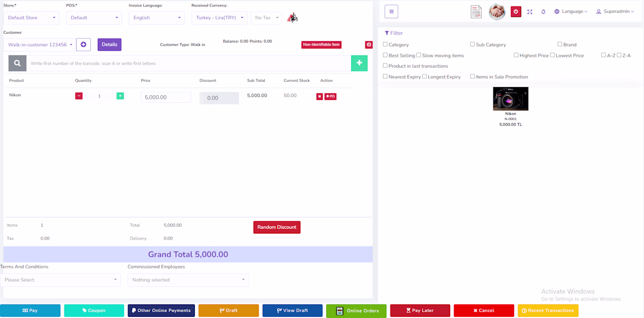Click the Nikon price field
Image resolution: width=644 pixels, height=318 pixels.
(x=166, y=98)
